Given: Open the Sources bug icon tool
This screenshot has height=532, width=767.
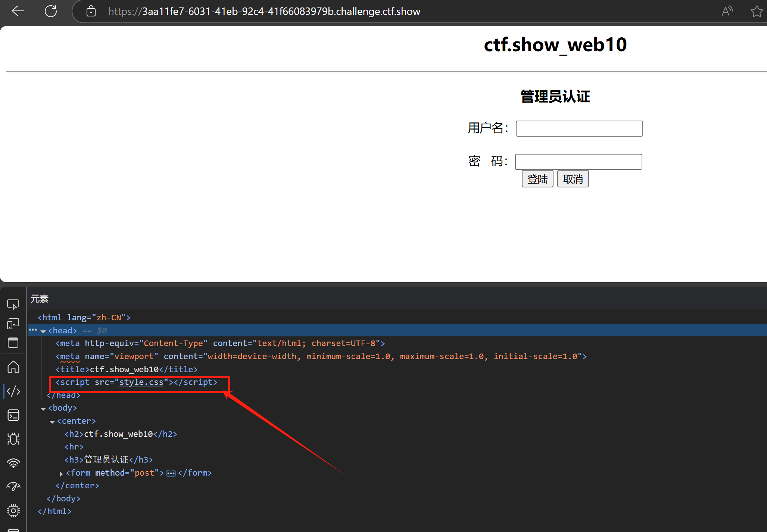Looking at the screenshot, I should click(13, 439).
